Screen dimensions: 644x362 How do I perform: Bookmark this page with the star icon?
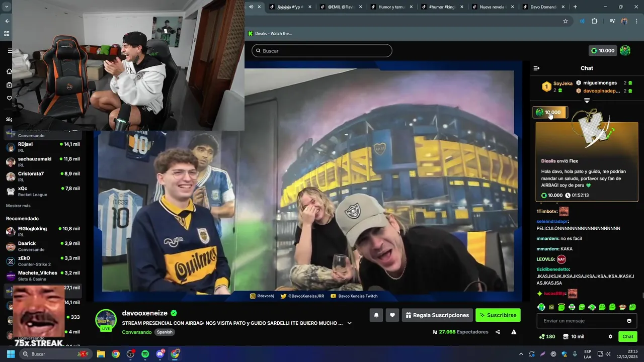tap(566, 21)
